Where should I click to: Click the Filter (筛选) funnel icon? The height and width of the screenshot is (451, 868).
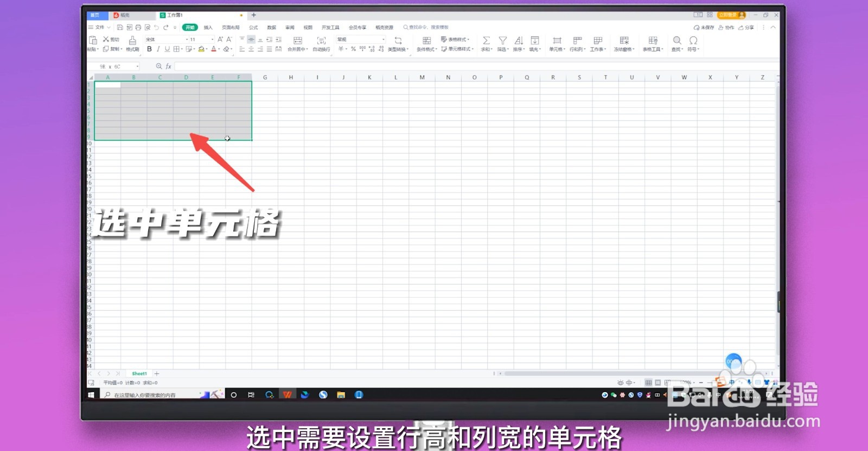503,40
